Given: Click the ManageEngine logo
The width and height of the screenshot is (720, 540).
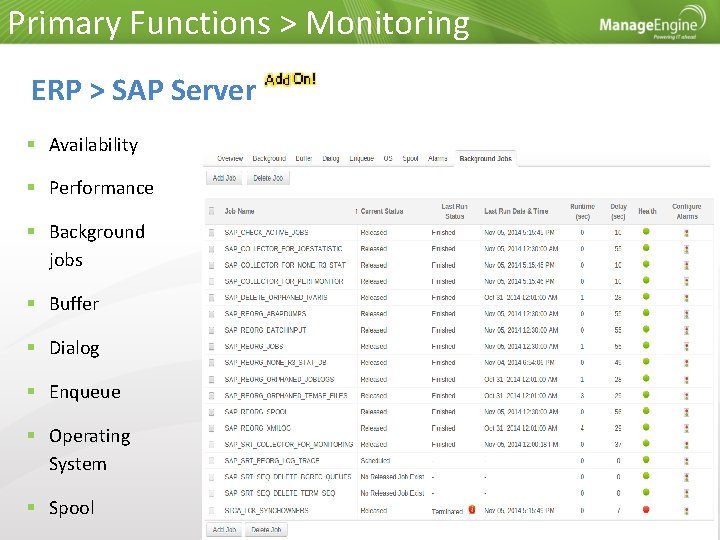Looking at the screenshot, I should pos(652,22).
